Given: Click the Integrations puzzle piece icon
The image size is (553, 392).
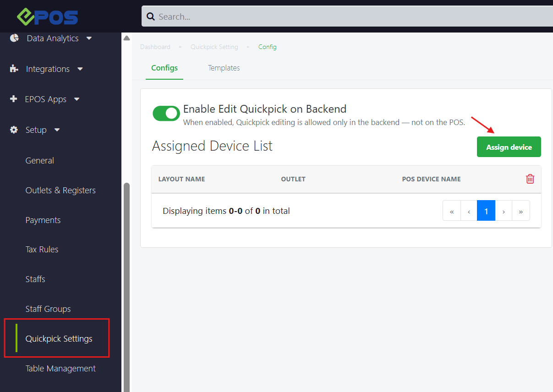Looking at the screenshot, I should pos(14,69).
